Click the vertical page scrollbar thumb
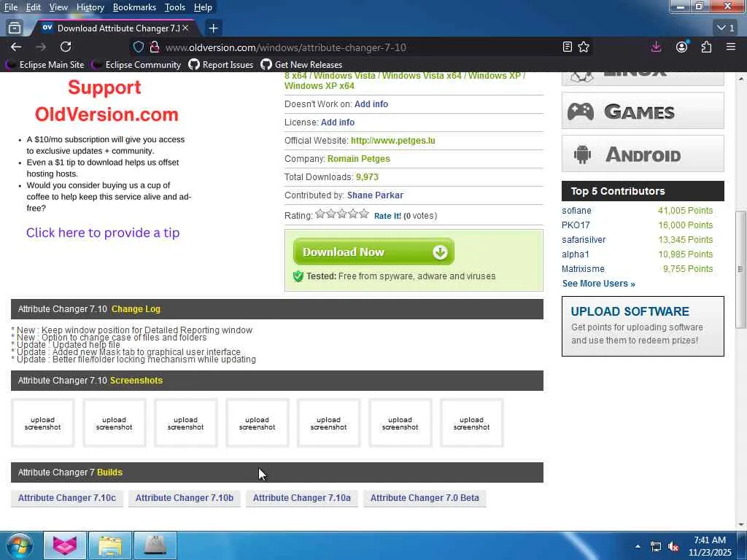The height and width of the screenshot is (560, 747). point(740,269)
